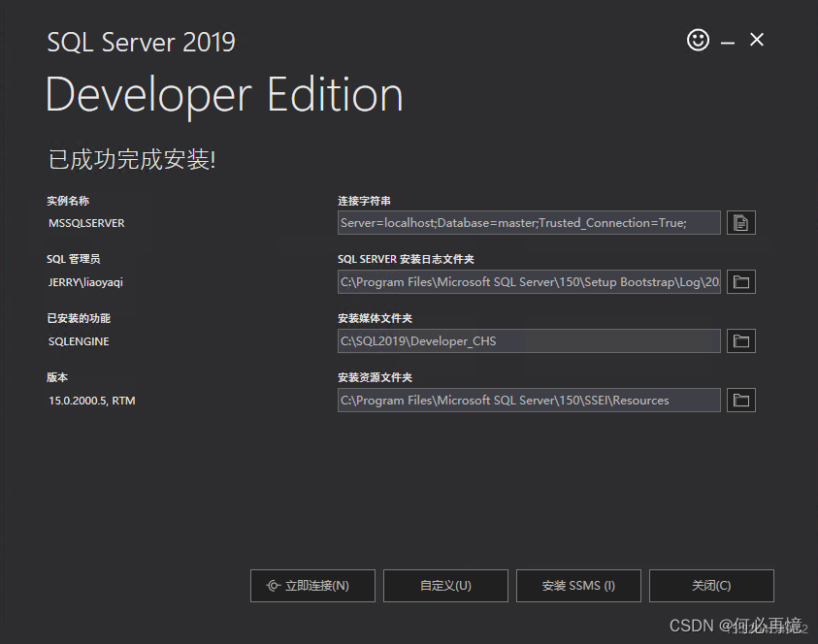Open the installation resources folder icon
818x644 pixels.
(x=740, y=400)
